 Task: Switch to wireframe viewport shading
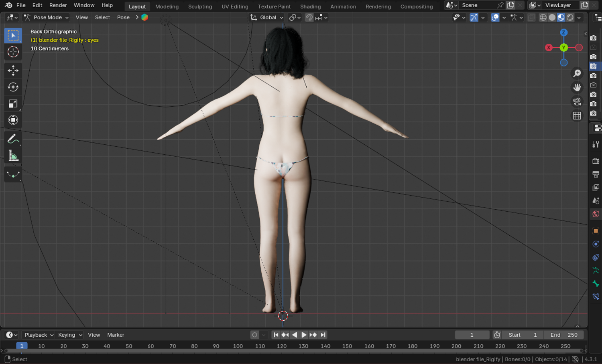[x=543, y=17]
